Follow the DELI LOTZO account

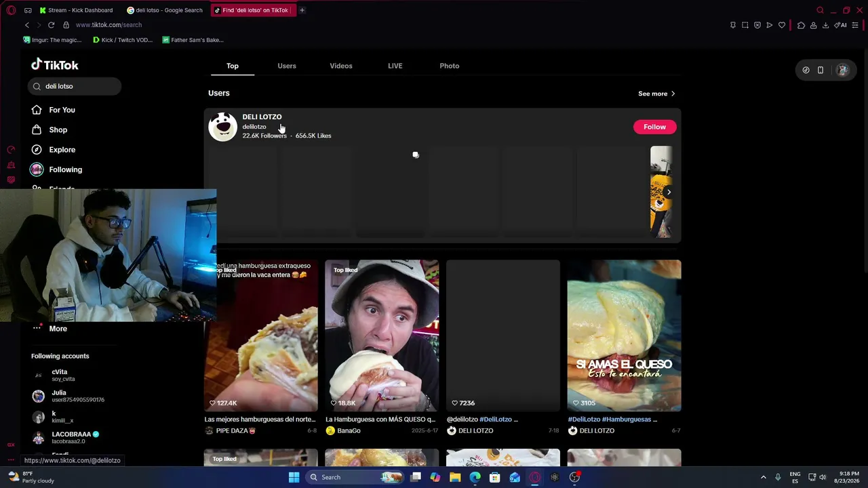(654, 127)
